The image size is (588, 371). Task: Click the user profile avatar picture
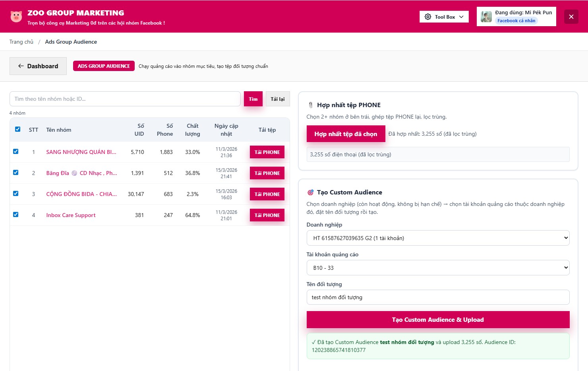[x=486, y=17]
